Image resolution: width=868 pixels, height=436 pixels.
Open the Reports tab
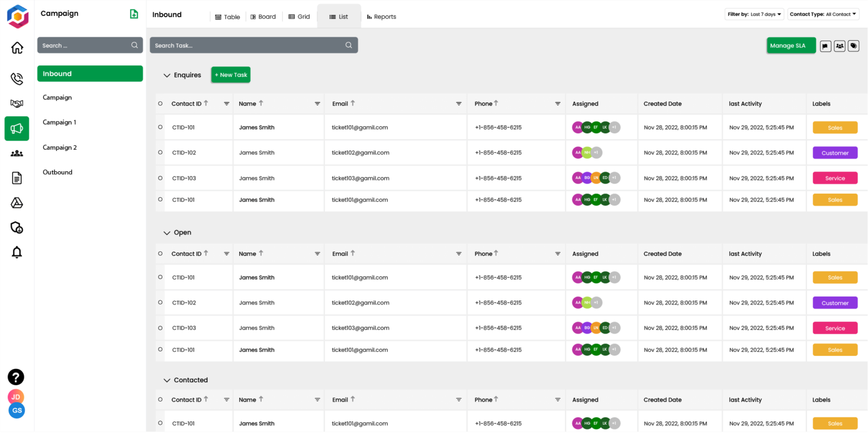click(381, 16)
